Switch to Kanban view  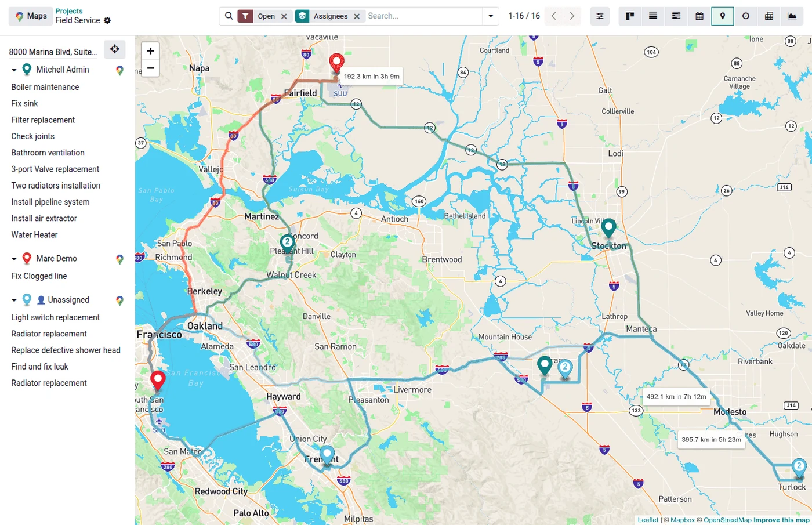(x=630, y=16)
